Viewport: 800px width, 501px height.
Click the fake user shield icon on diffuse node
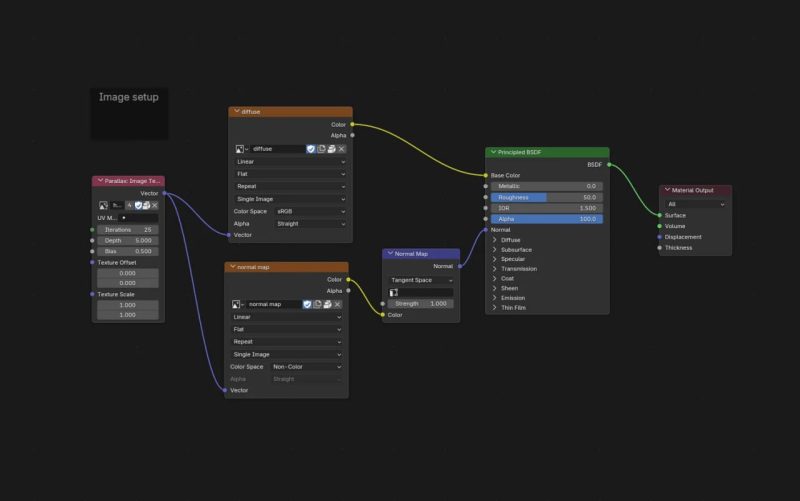click(x=311, y=149)
